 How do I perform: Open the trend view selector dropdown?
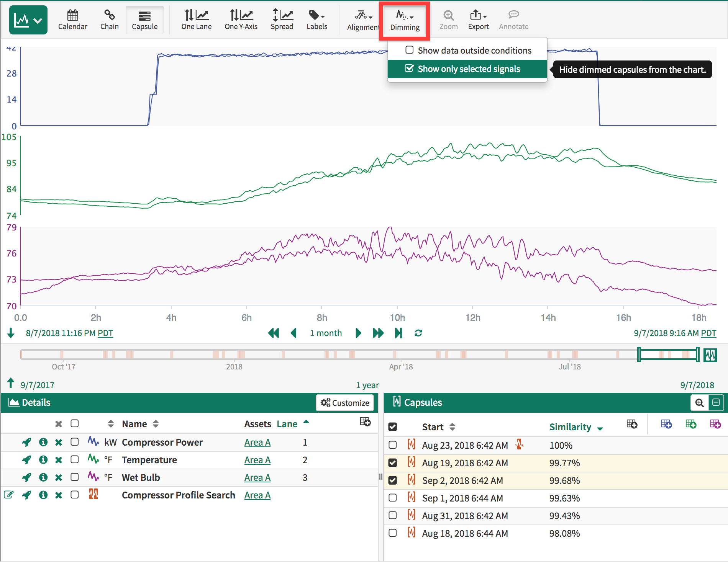[x=28, y=20]
